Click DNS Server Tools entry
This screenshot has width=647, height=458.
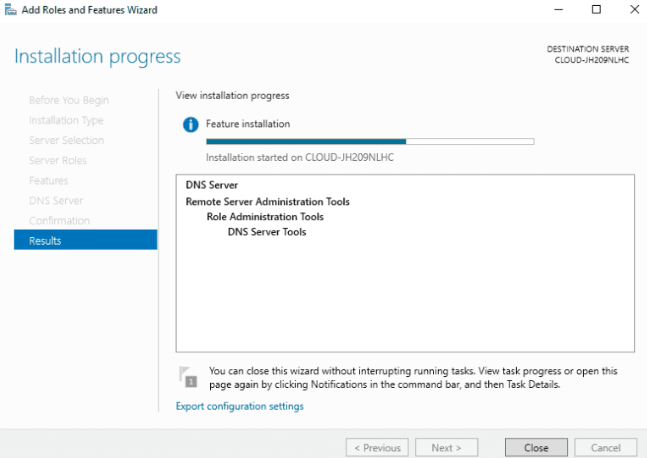click(267, 232)
